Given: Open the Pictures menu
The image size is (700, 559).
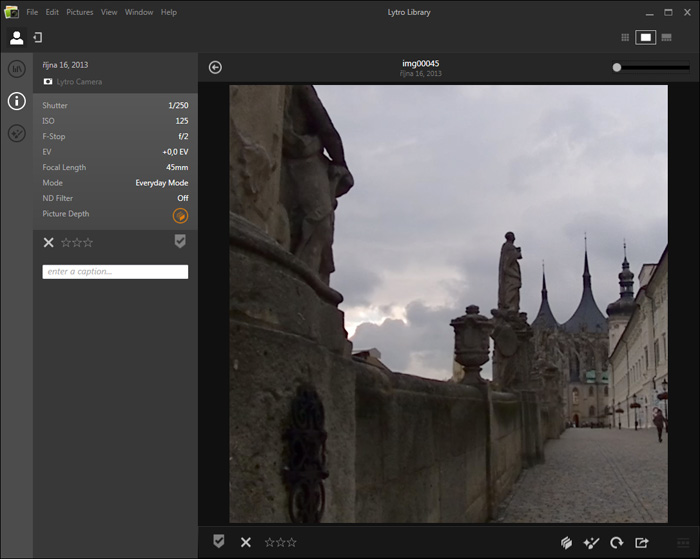Looking at the screenshot, I should 80,12.
